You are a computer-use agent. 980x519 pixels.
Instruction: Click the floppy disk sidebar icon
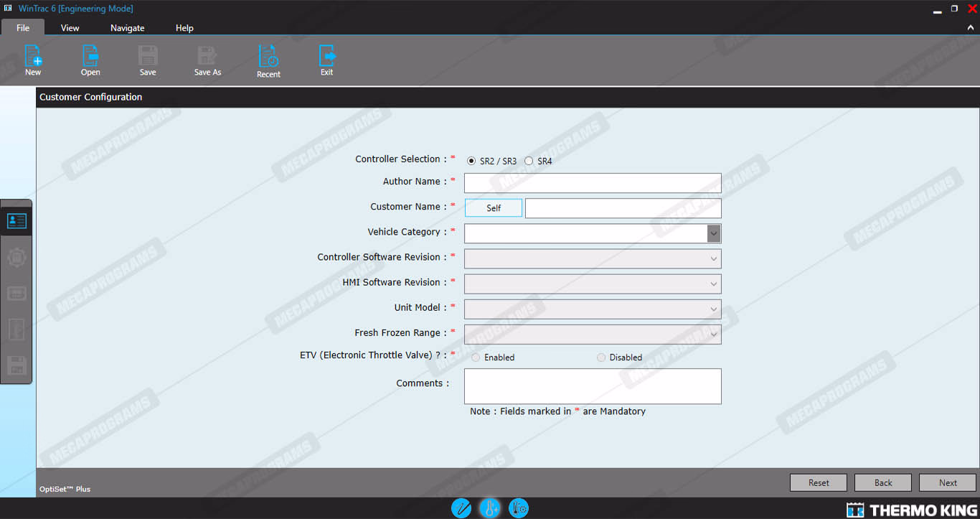(17, 365)
